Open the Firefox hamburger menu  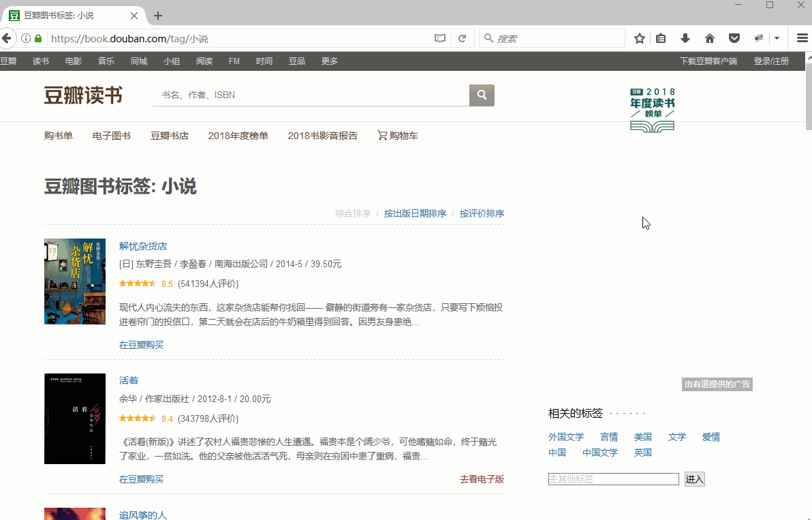coord(802,39)
